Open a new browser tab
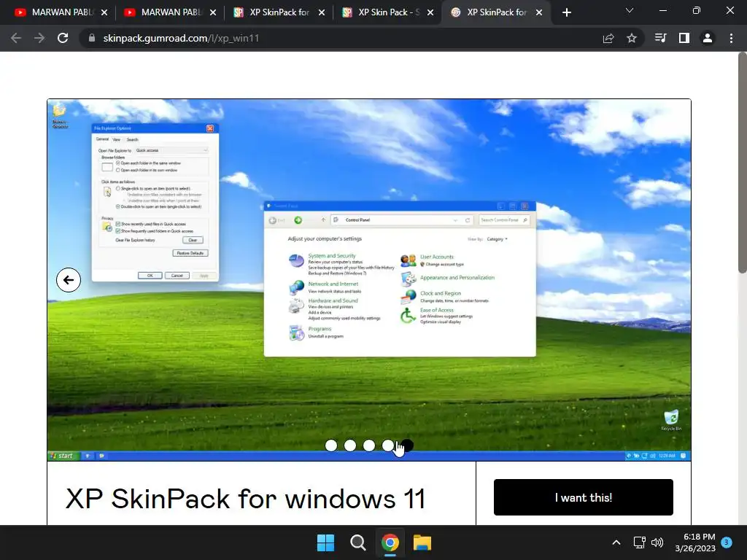747x560 pixels. point(566,12)
